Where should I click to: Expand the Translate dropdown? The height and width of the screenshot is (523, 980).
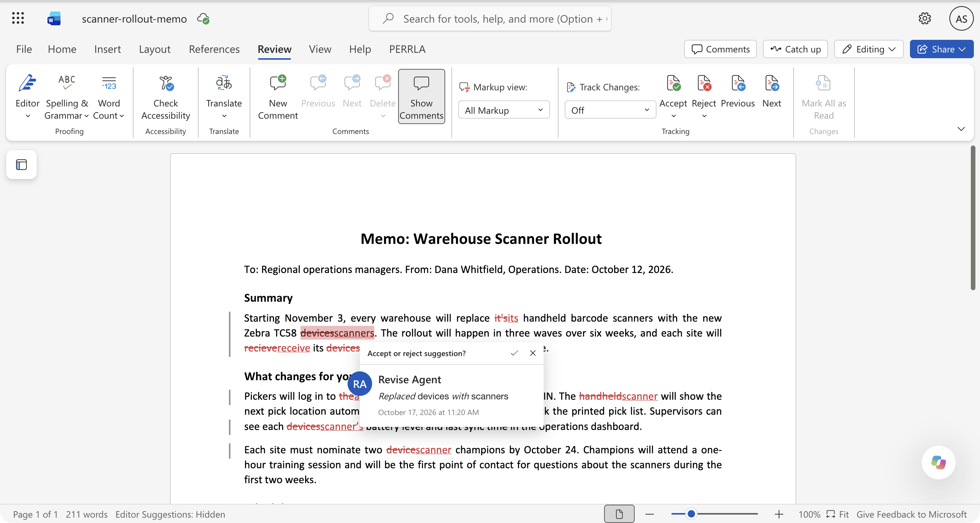click(224, 116)
